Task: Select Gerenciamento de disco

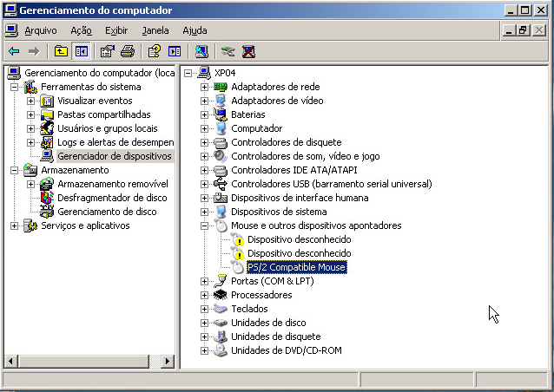Action: [107, 212]
